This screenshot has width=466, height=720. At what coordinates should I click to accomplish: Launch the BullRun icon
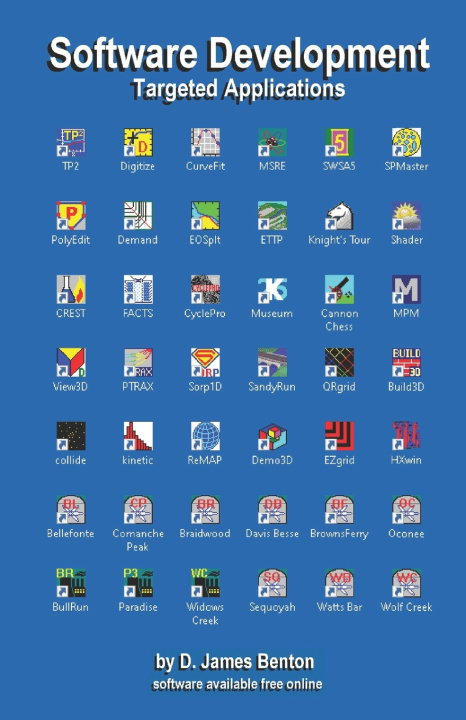coord(71,583)
